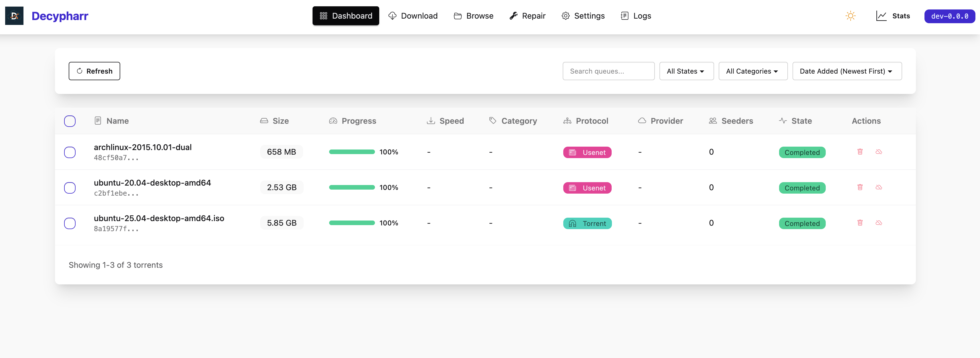
Task: Delete the ubuntu-25.04-desktop-amd64.iso torrent
Action: pos(860,223)
